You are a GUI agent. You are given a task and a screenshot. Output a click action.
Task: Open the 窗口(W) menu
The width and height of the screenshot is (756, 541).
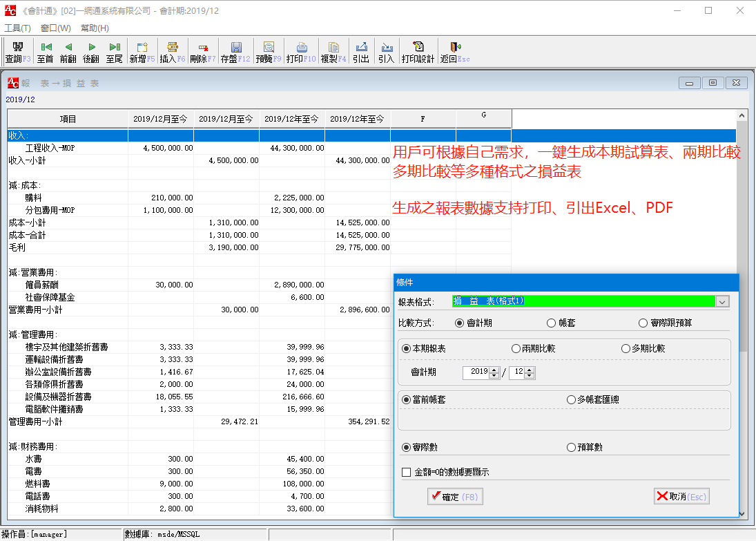pyautogui.click(x=55, y=28)
